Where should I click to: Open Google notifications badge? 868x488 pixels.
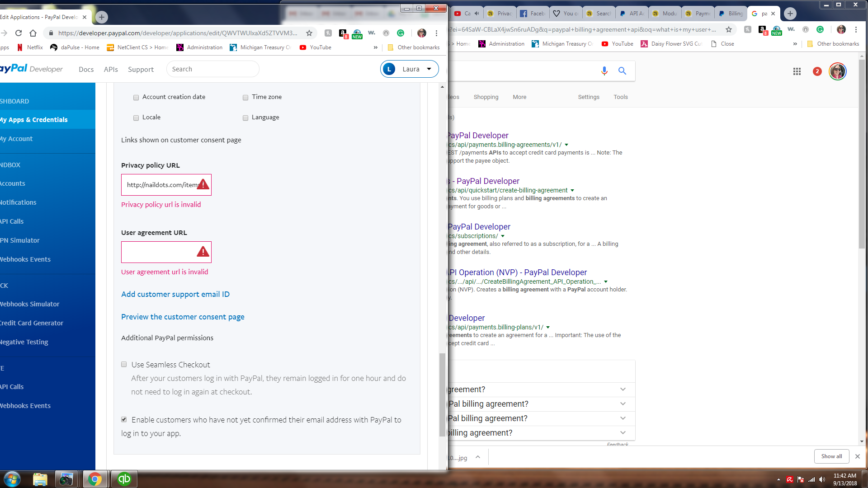coord(817,71)
